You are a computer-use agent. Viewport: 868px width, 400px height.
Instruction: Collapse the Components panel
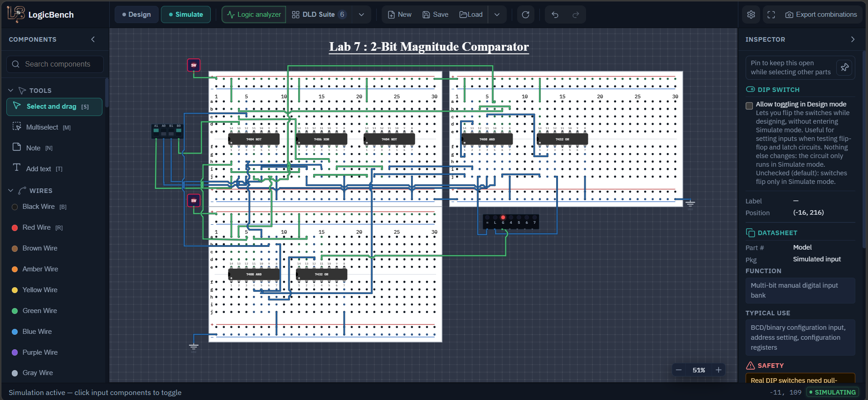[x=93, y=39]
